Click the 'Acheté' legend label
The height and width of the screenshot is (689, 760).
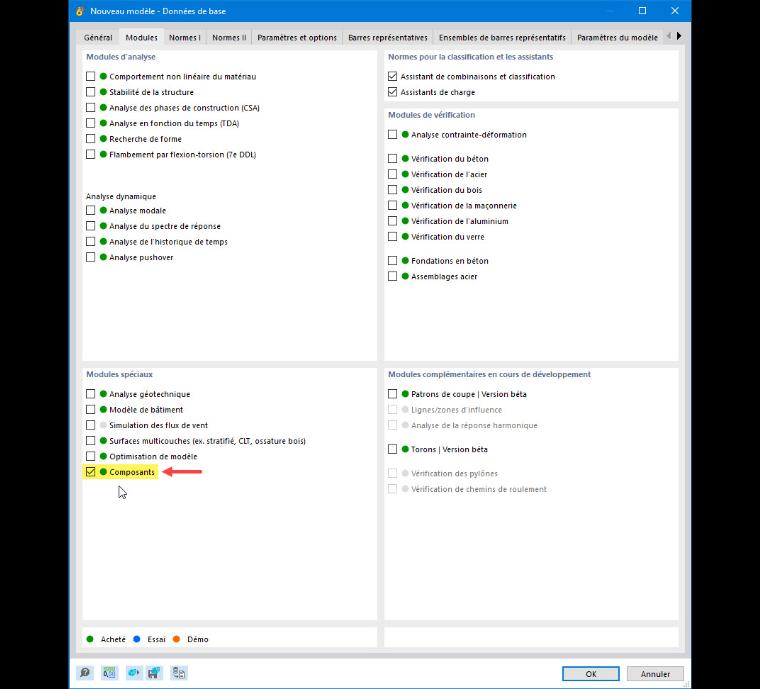(x=113, y=639)
